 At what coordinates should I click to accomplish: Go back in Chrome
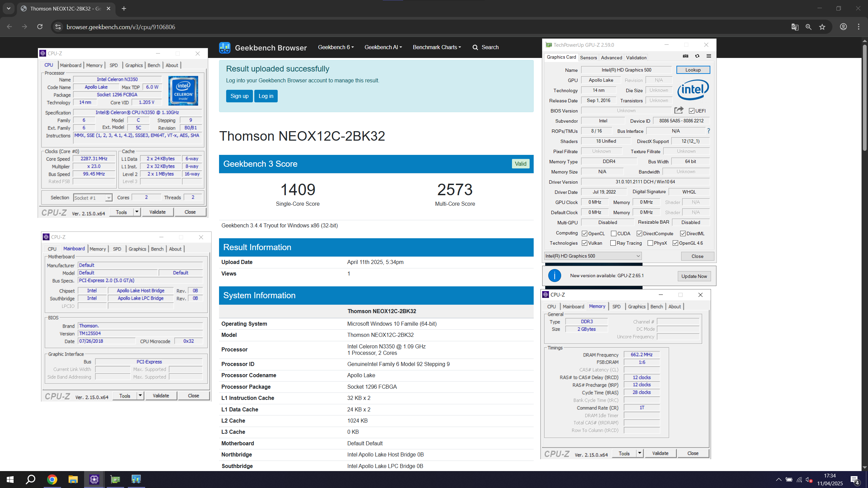point(9,27)
